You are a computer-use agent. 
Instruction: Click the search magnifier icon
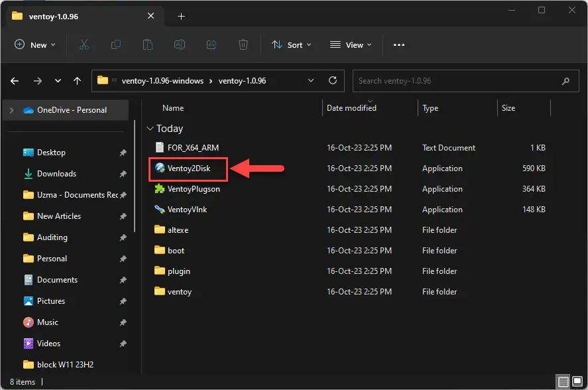point(565,81)
